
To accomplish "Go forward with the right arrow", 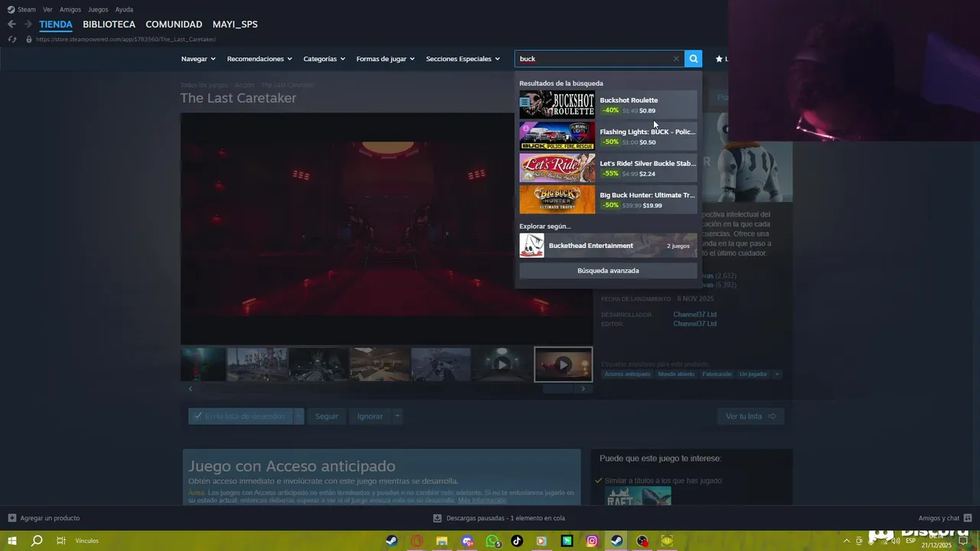I will [x=28, y=24].
